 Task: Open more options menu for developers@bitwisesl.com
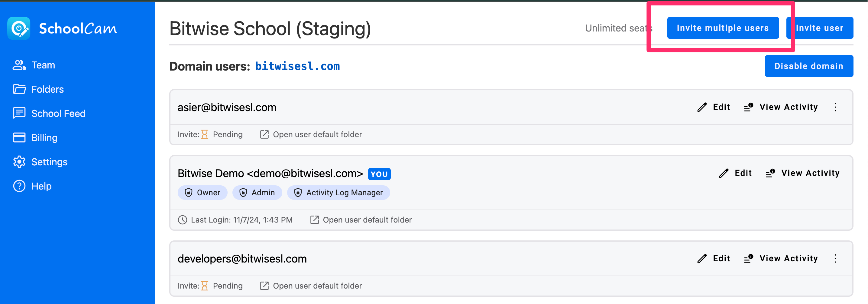click(835, 259)
